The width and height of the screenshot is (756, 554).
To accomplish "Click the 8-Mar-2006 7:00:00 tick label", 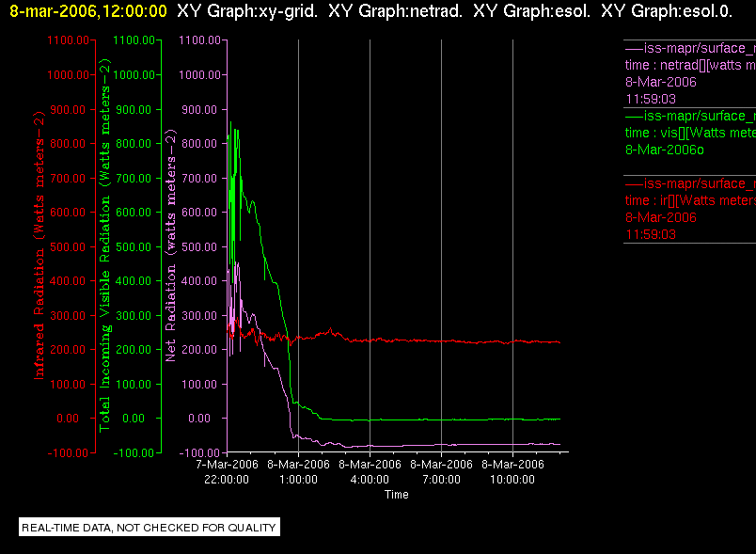I will pyautogui.click(x=441, y=472).
